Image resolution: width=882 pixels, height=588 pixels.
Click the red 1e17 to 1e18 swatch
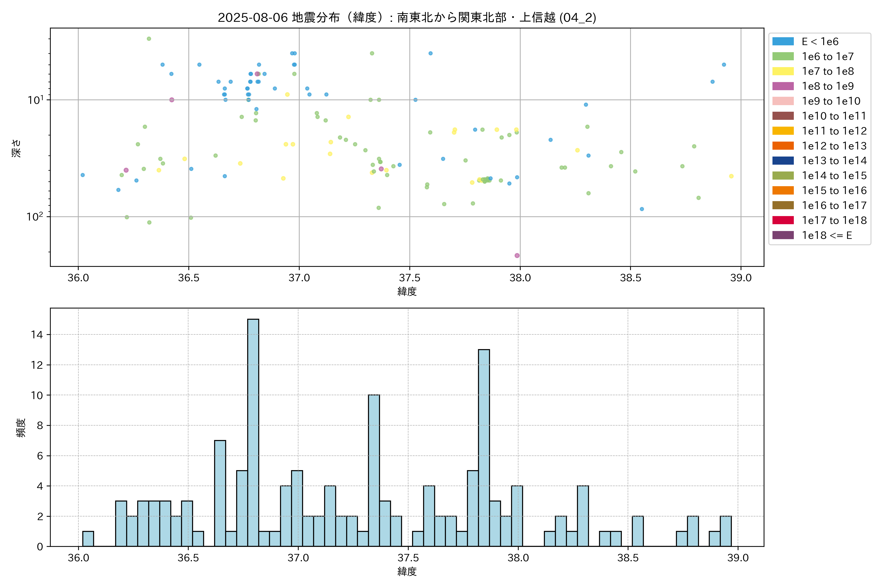[x=783, y=220]
